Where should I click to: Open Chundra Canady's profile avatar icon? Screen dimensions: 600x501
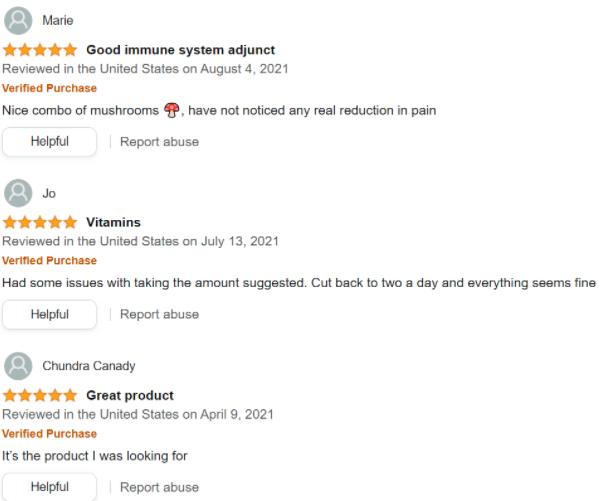click(x=18, y=366)
